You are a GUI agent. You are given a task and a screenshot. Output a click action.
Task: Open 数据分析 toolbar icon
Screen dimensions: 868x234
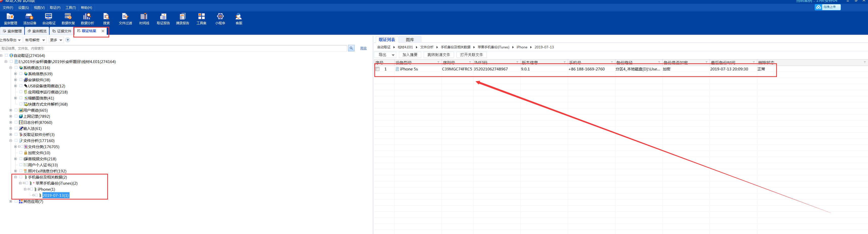pyautogui.click(x=87, y=19)
